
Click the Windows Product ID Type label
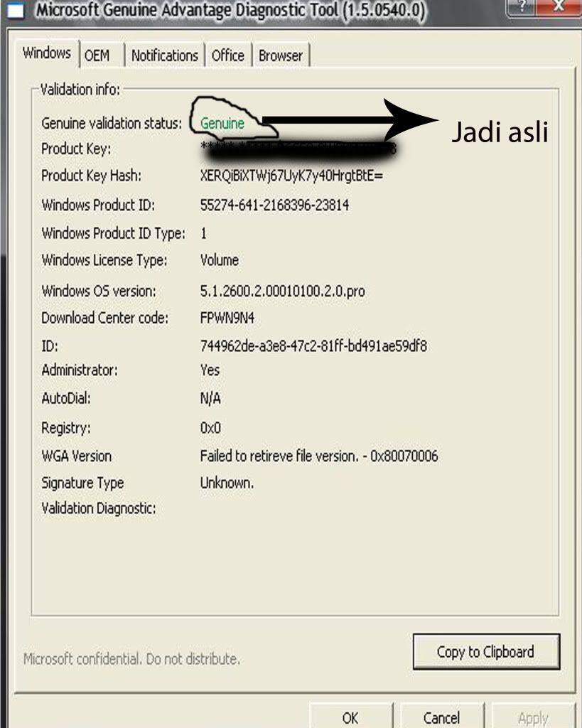(x=114, y=233)
